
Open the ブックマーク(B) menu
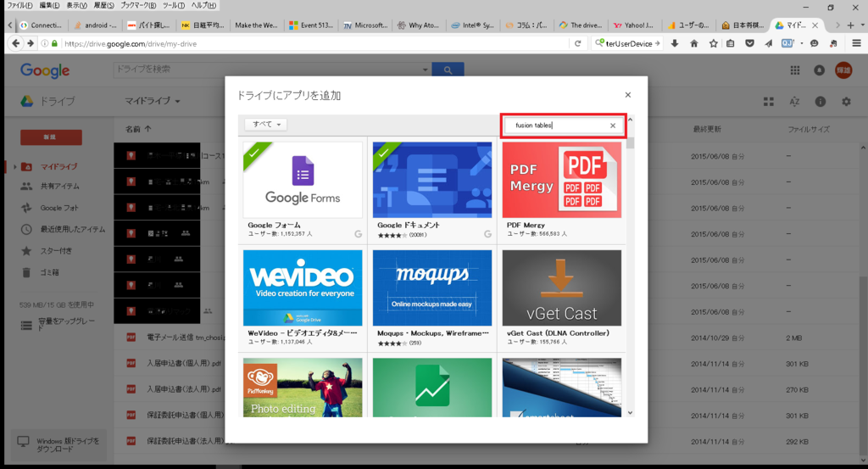point(138,5)
